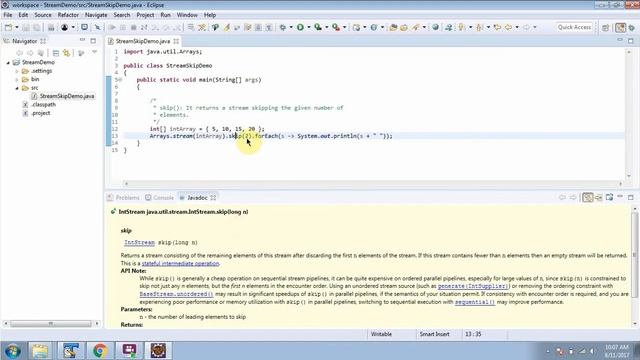Open Chrome from the Windows taskbar
Screen dimensions: 640x360
(100, 351)
